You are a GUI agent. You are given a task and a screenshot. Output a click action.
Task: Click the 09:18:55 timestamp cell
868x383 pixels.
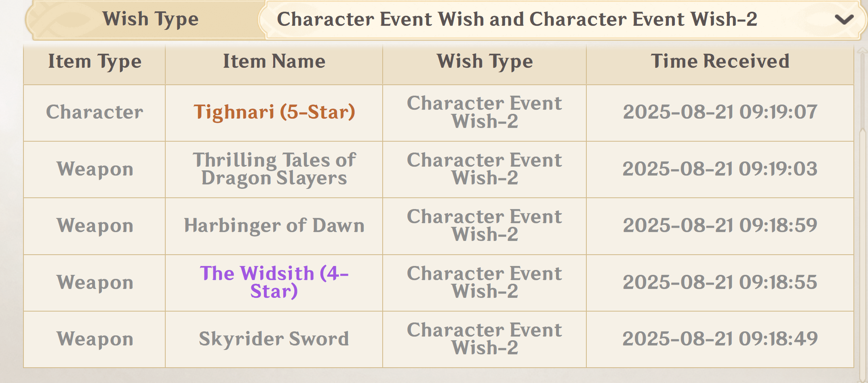[x=720, y=282]
